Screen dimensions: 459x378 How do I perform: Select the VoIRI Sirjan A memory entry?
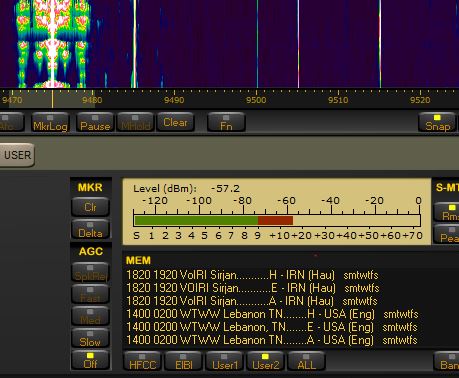tap(252, 301)
